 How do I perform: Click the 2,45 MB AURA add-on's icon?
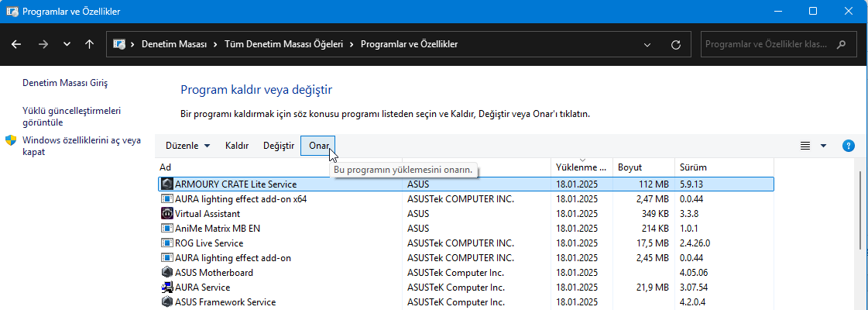pos(166,258)
